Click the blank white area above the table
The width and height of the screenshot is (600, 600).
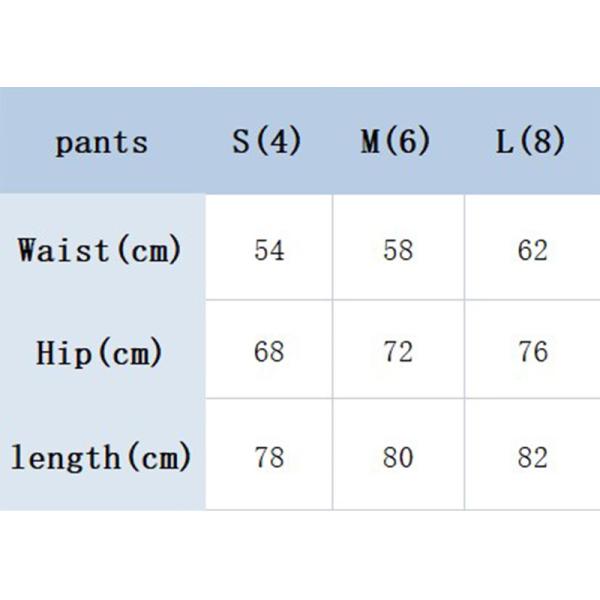coord(300,45)
